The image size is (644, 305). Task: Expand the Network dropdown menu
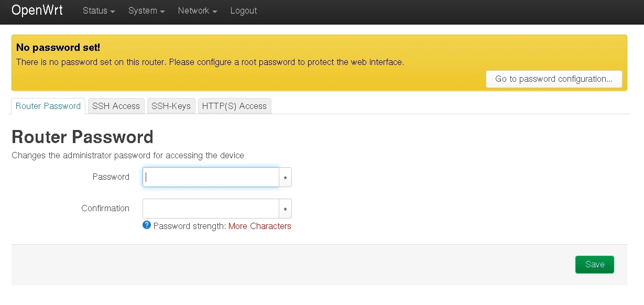197,10
